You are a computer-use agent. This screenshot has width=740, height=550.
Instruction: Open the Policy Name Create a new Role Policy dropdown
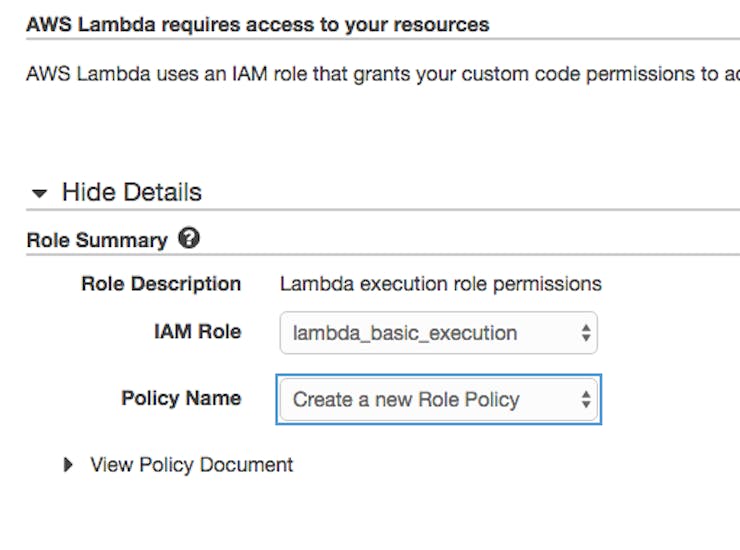coord(438,399)
